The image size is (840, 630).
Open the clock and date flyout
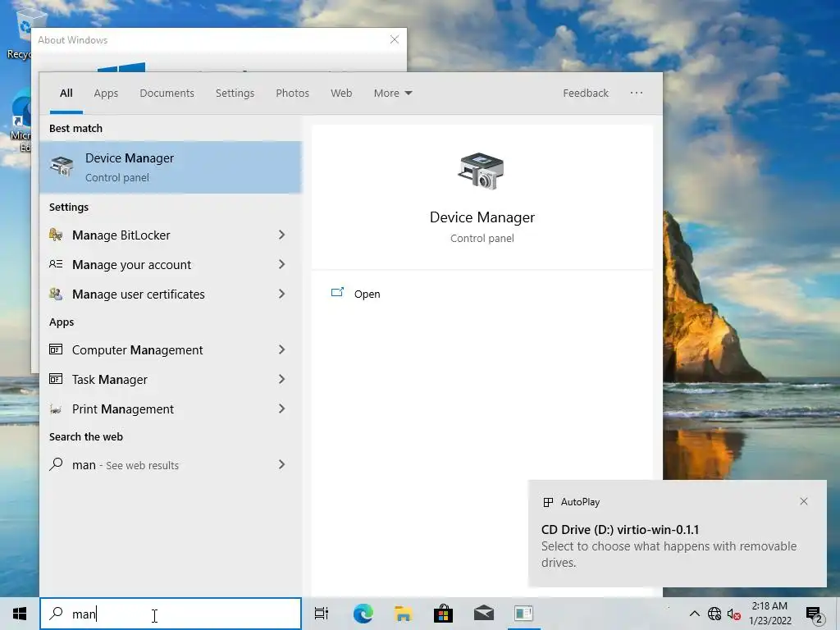click(x=769, y=614)
